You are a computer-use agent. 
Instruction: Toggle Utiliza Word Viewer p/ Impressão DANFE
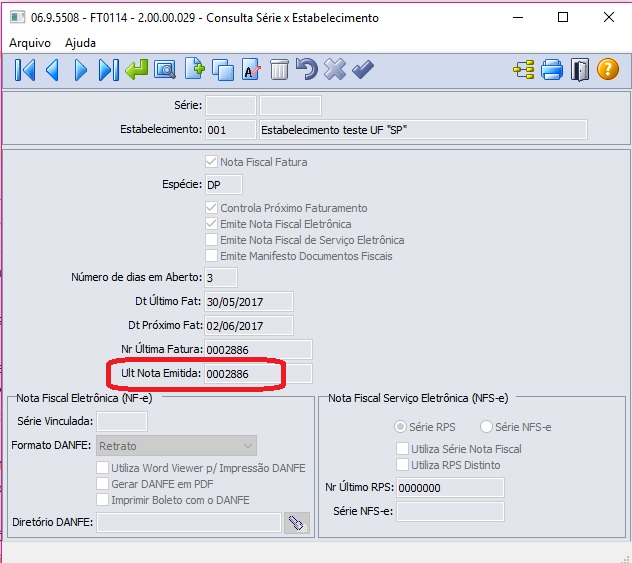(102, 468)
